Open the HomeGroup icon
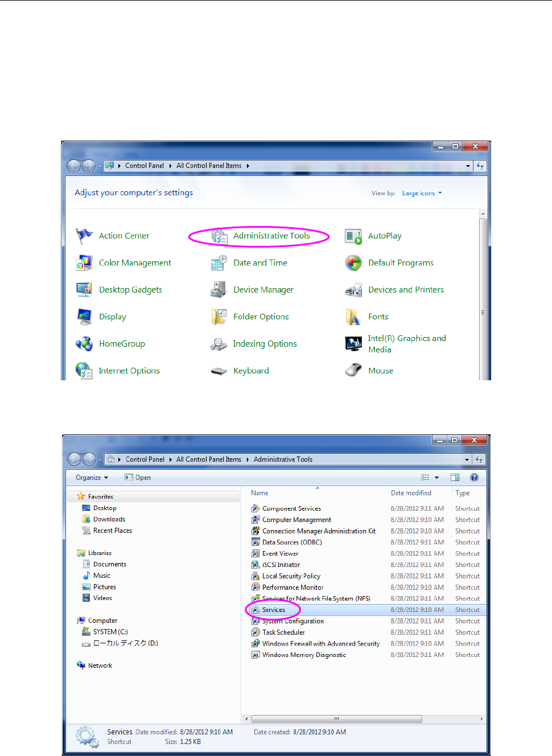 pos(84,344)
